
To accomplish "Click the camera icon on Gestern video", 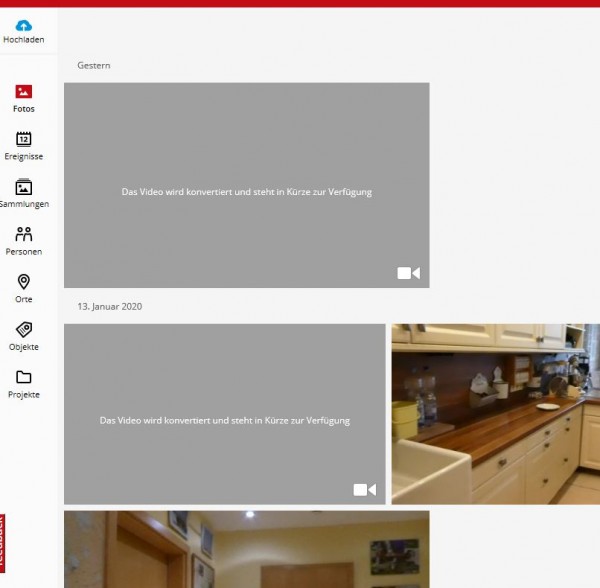I will [x=409, y=273].
